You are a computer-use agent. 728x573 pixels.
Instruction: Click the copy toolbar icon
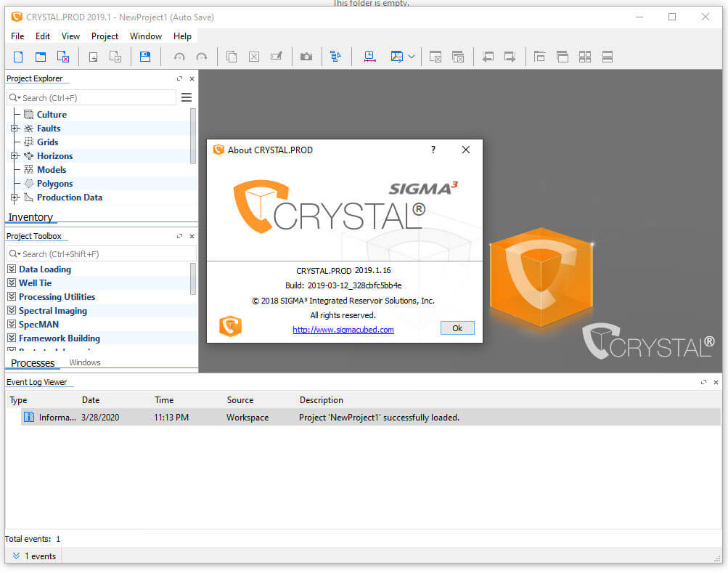231,57
